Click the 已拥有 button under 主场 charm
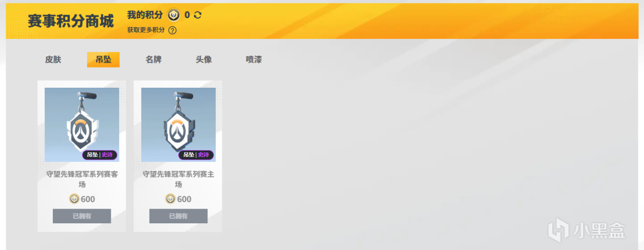The image size is (644, 250). point(179,216)
